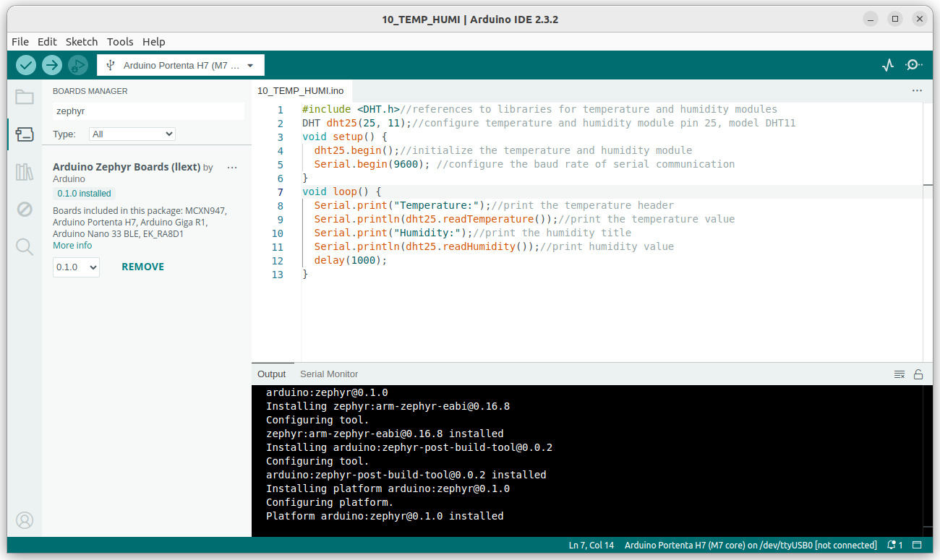This screenshot has width=940, height=560.
Task: Click the 0.1.0 installed badge
Action: (84, 194)
